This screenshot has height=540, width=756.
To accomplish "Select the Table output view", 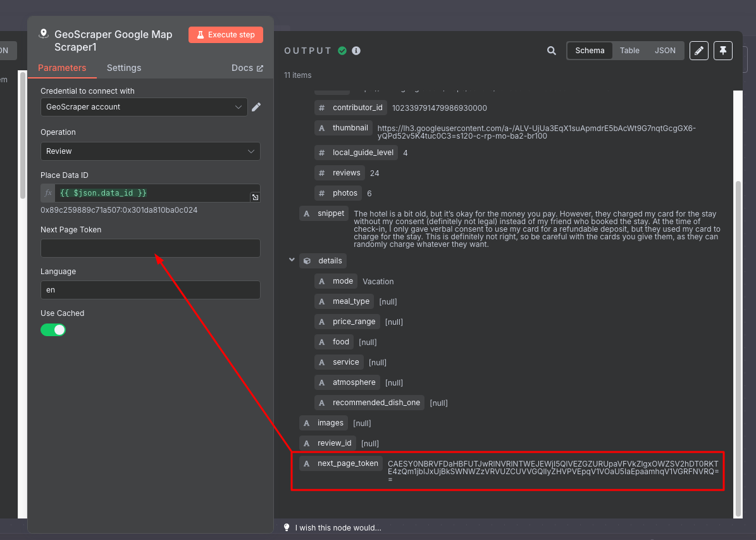I will (629, 51).
